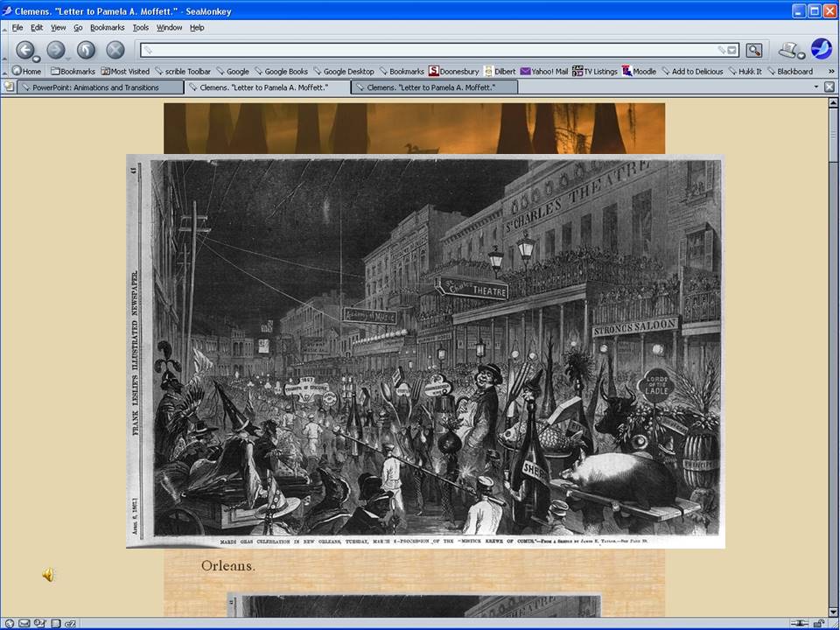Click the online/offline connection status icon

pos(799,624)
